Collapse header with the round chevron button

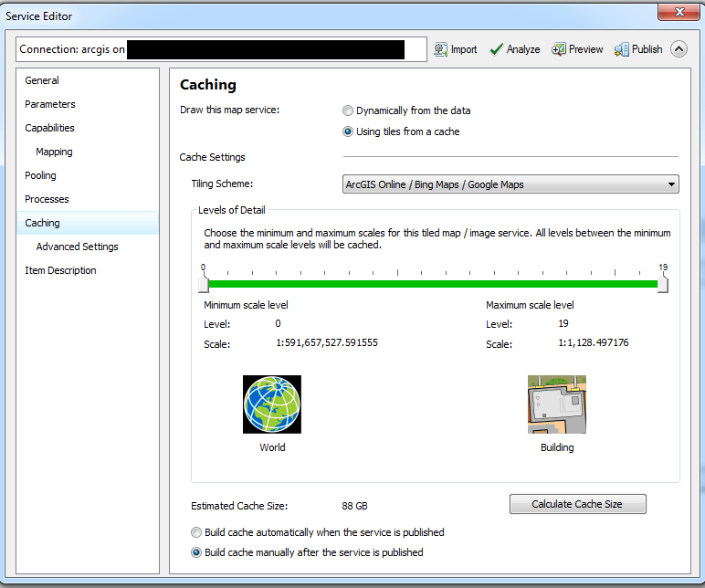tap(679, 49)
